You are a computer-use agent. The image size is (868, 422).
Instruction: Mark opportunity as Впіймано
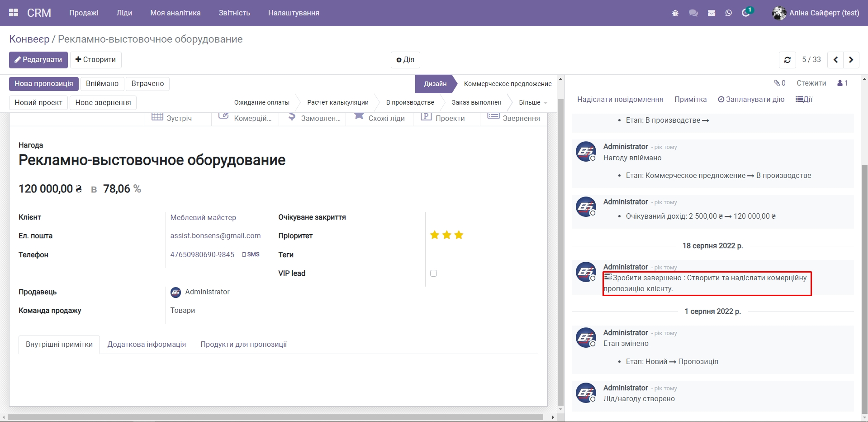pos(102,84)
